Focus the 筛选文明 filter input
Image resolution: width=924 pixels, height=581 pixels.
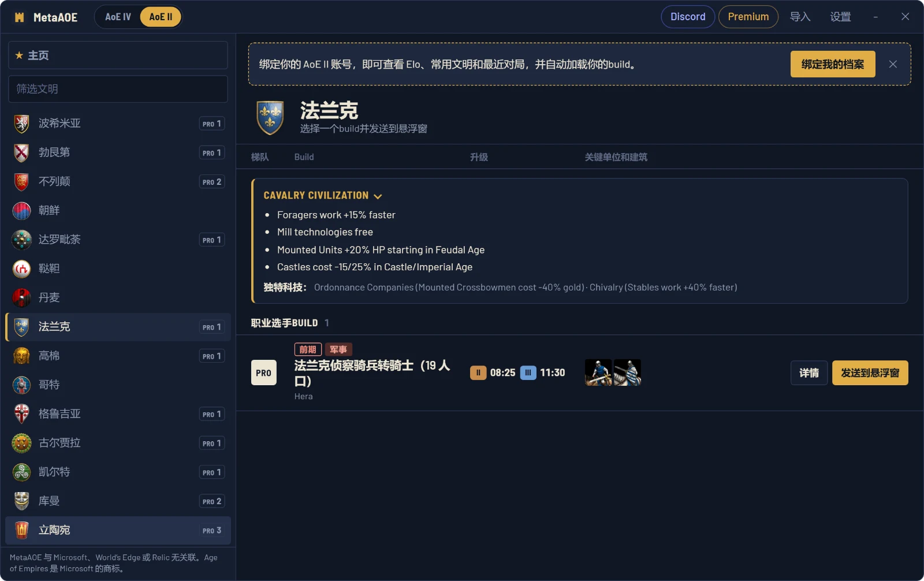tap(118, 89)
